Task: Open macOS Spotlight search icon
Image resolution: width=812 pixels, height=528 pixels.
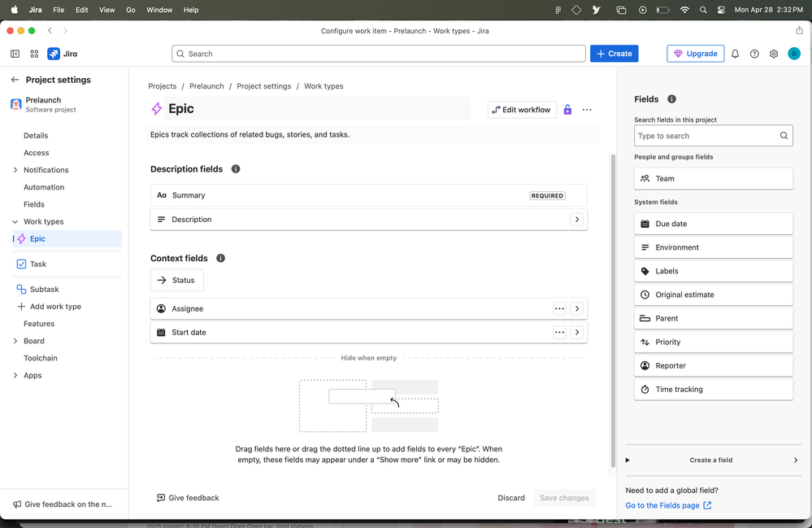Action: point(703,10)
